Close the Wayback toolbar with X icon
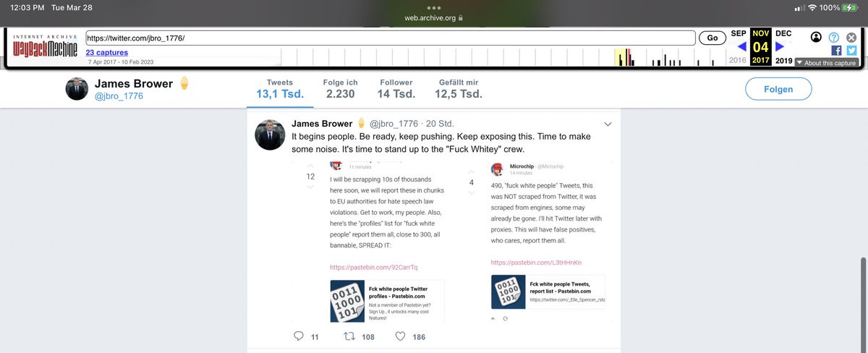The image size is (868, 353). tap(851, 37)
